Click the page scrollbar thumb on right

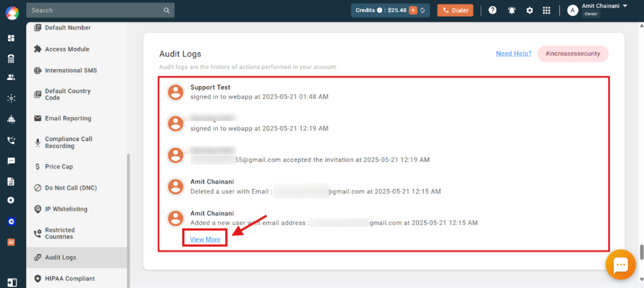point(641,253)
